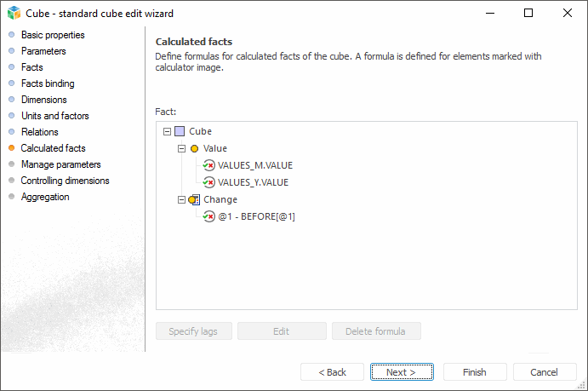Click the square icon beside Cube node
Screen dimensions: 588x391
pyautogui.click(x=180, y=132)
